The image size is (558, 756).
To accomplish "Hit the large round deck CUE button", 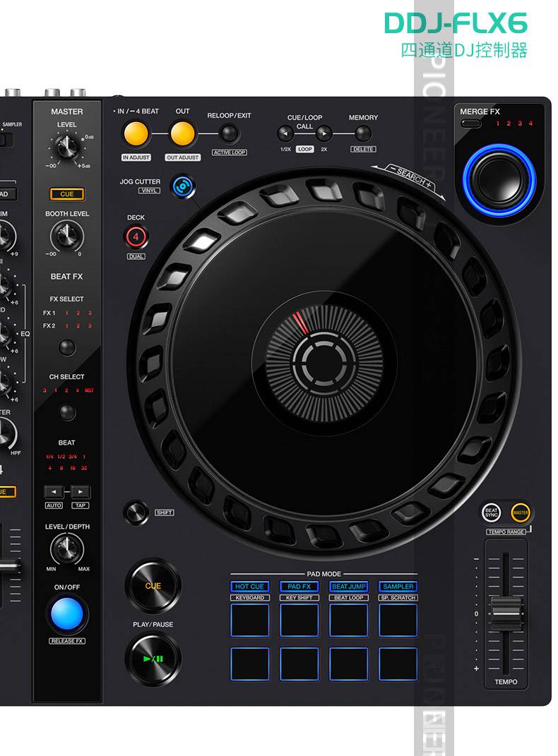I will click(x=153, y=586).
